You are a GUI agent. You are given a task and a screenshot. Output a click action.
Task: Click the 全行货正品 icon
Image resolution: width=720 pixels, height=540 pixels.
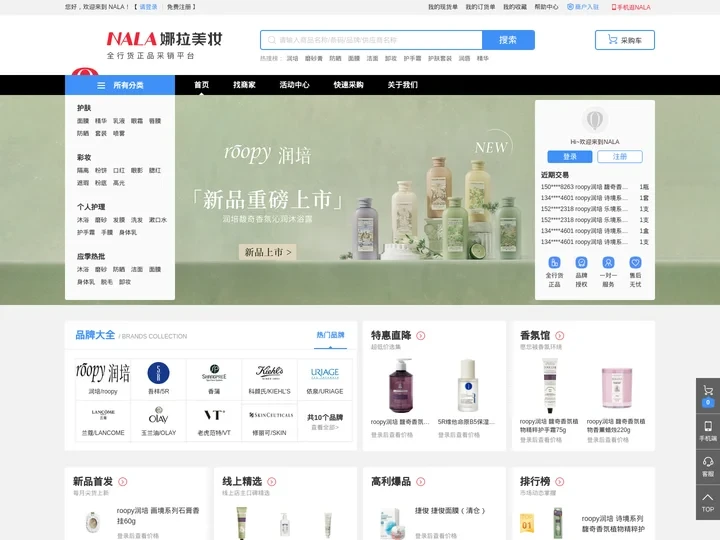click(x=554, y=263)
